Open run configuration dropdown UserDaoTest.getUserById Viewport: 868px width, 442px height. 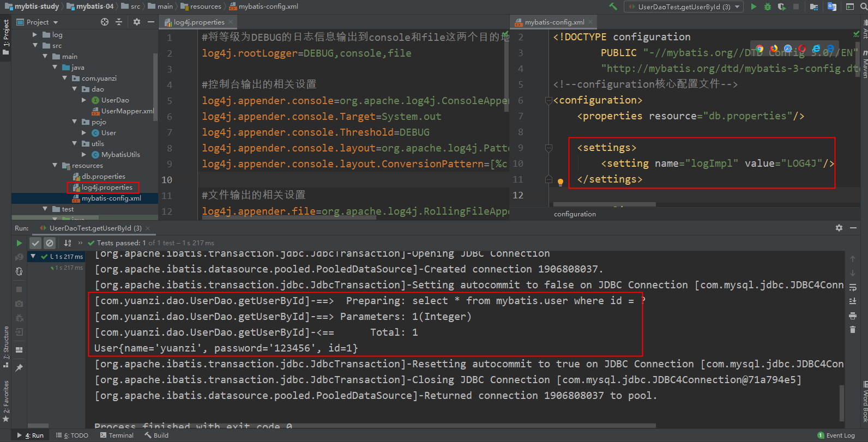pos(684,7)
